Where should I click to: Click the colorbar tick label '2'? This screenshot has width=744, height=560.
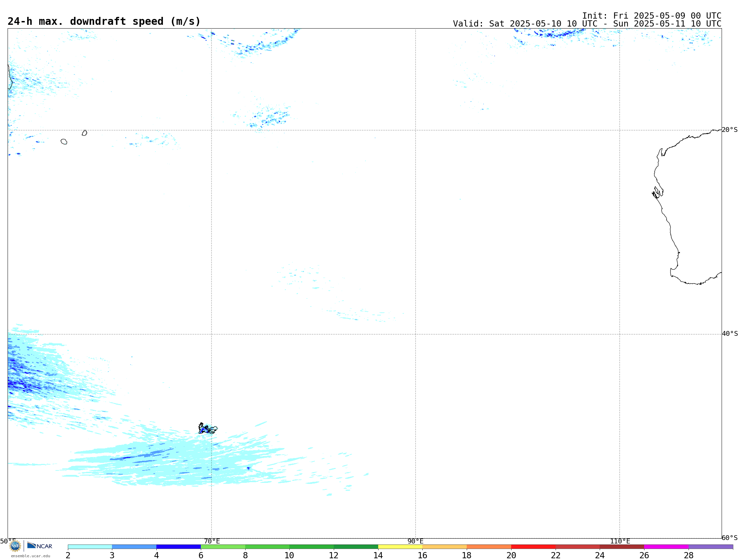68,555
